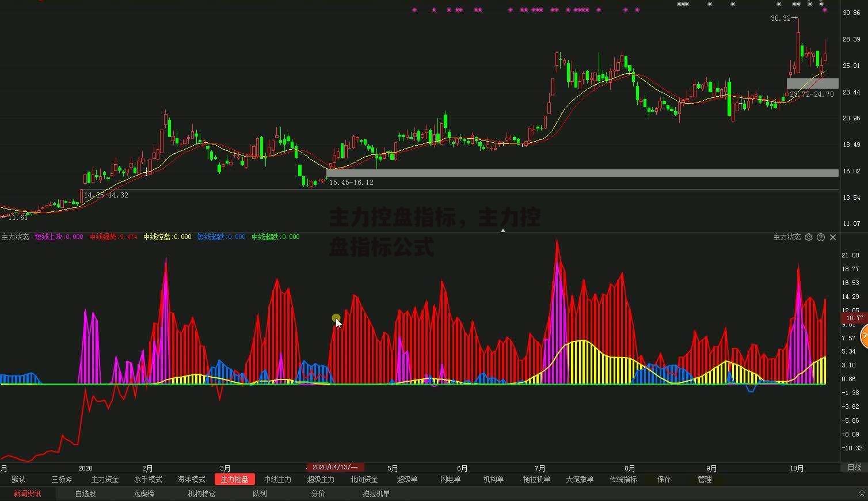Screen dimensions: 868x501
Task: Close the 主力状态 indicator panel
Action: click(833, 237)
